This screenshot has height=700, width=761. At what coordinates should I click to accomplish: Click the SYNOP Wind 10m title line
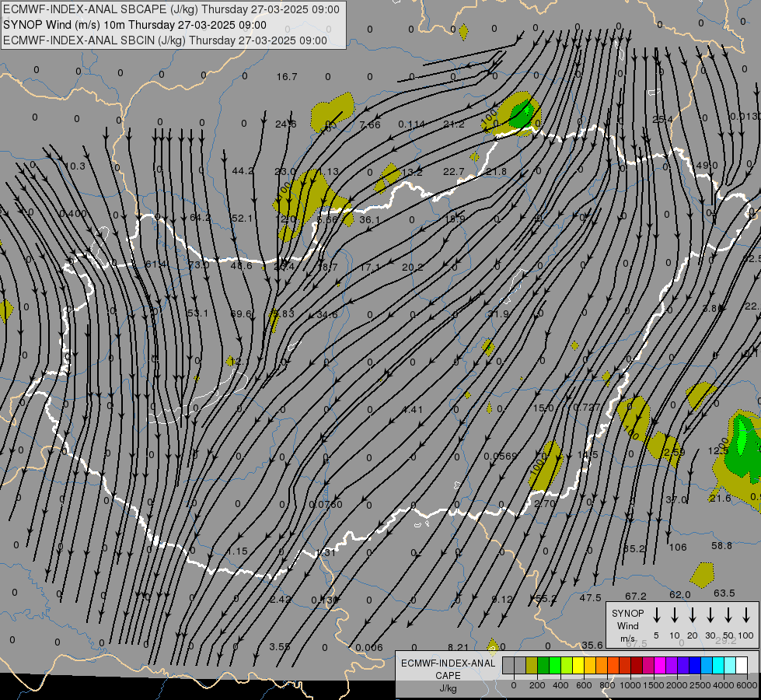[x=135, y=25]
